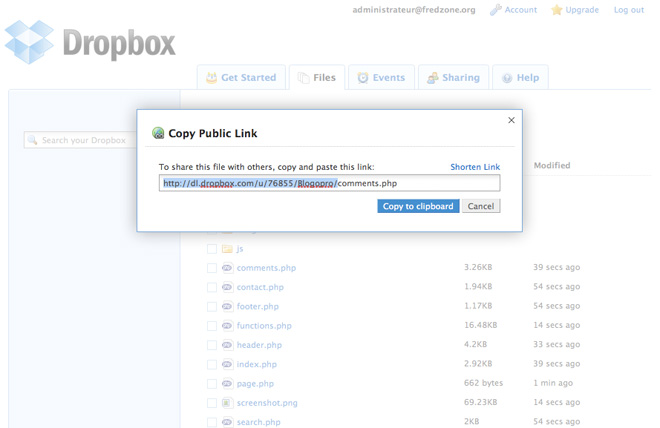Click the Dropbox box logo icon

(x=29, y=42)
